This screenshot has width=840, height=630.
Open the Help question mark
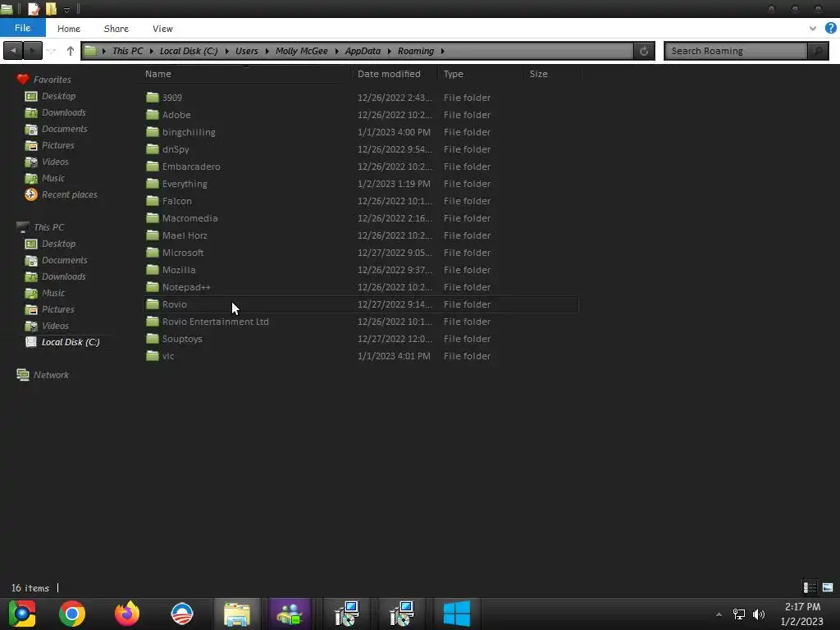coord(830,28)
